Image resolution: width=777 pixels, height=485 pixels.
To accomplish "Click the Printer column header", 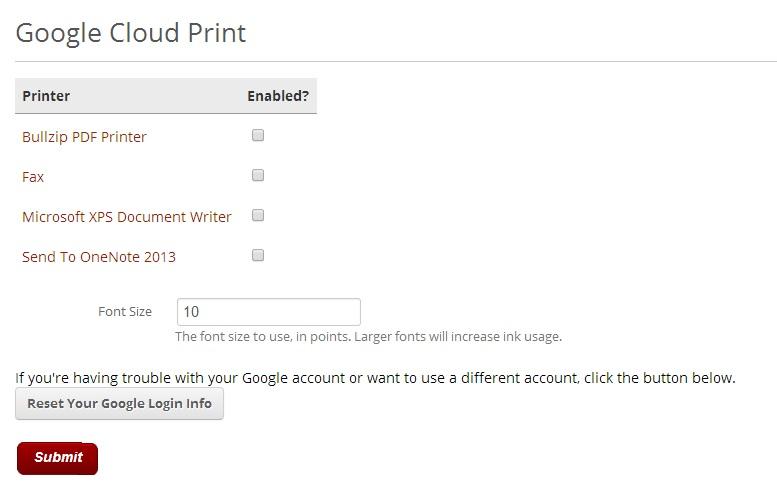I will point(46,96).
